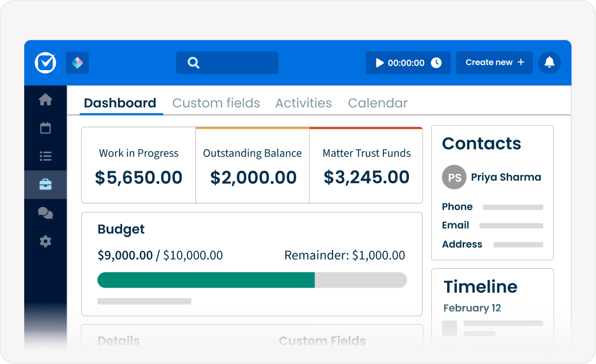Switch to the Calendar tab

[378, 103]
